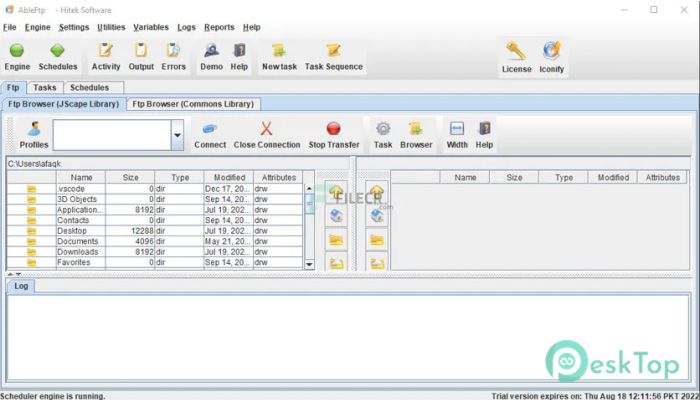Viewport: 700px width, 400px height.
Task: Click the local path C:\Users\afaqk
Action: (x=34, y=164)
